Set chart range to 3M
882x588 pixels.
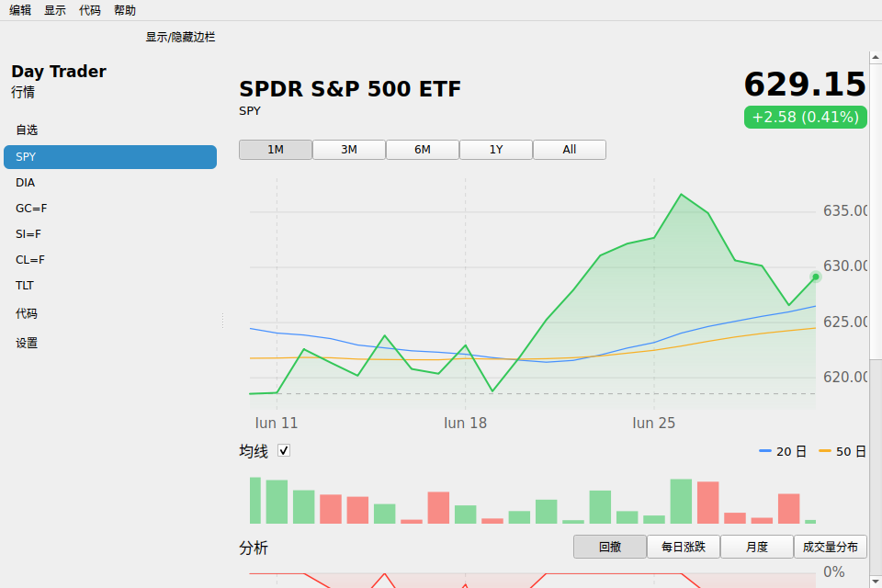click(x=349, y=150)
